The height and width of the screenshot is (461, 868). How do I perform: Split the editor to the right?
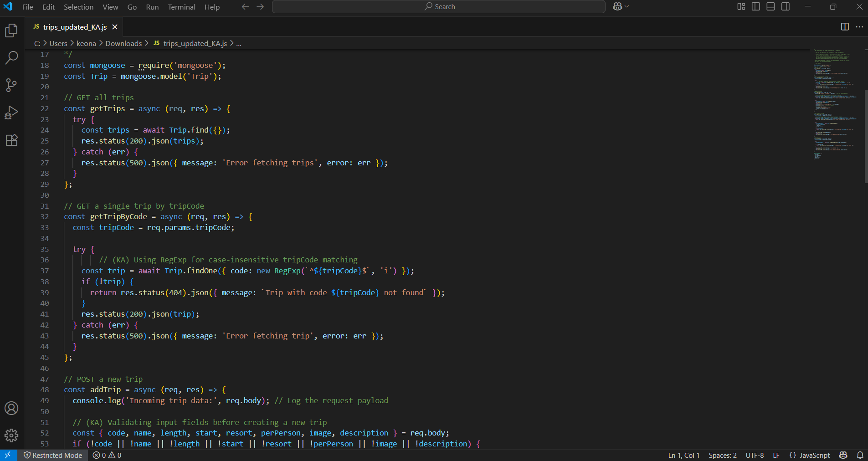[845, 27]
